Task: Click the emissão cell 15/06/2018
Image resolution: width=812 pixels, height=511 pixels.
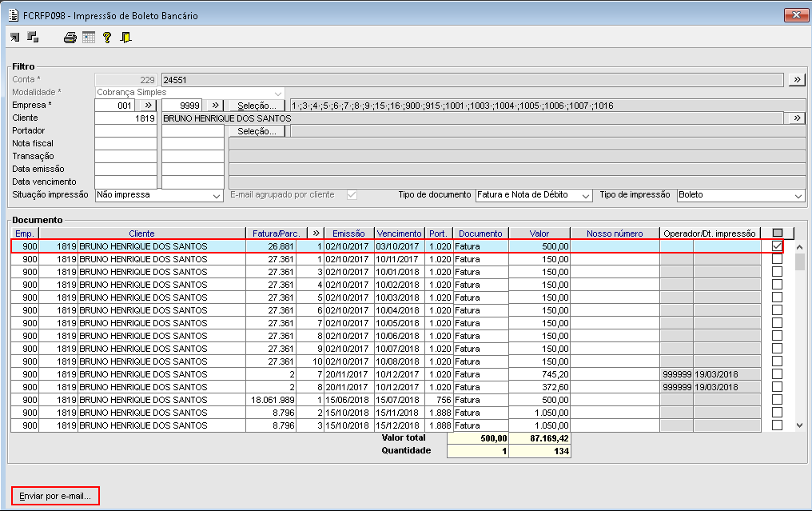Action: pyautogui.click(x=348, y=400)
